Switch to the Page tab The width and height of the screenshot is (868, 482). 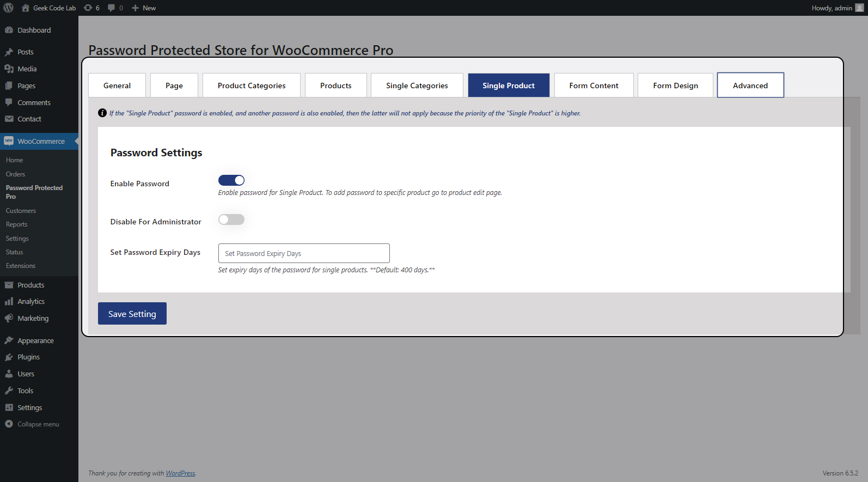[x=174, y=86]
